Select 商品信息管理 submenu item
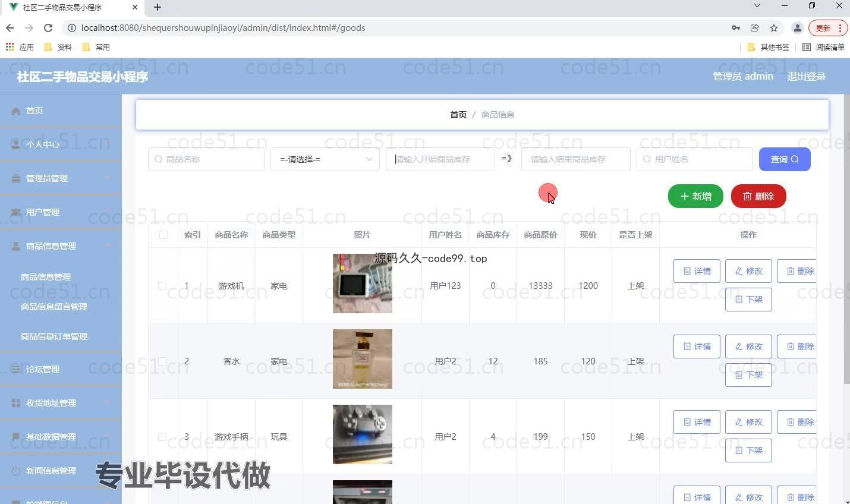 46,277
